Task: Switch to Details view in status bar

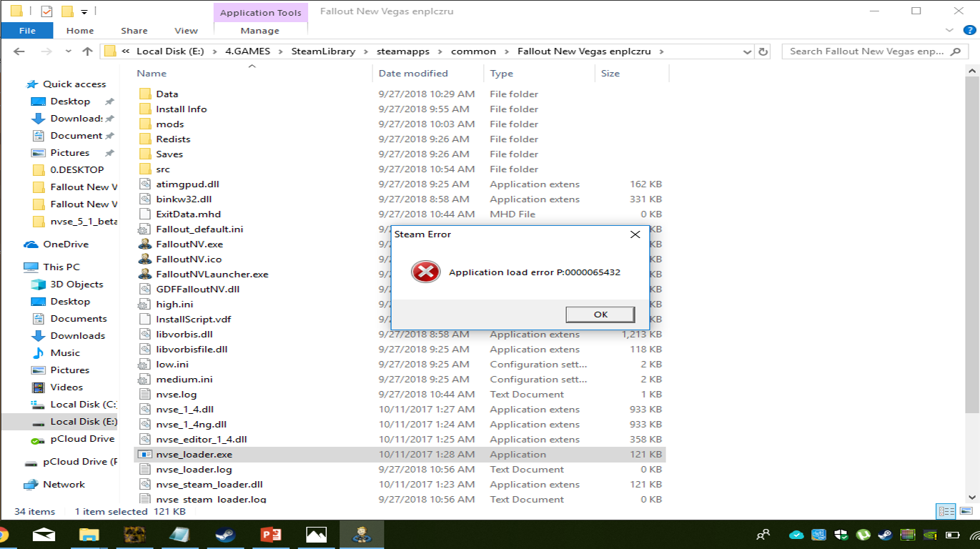Action: point(946,511)
